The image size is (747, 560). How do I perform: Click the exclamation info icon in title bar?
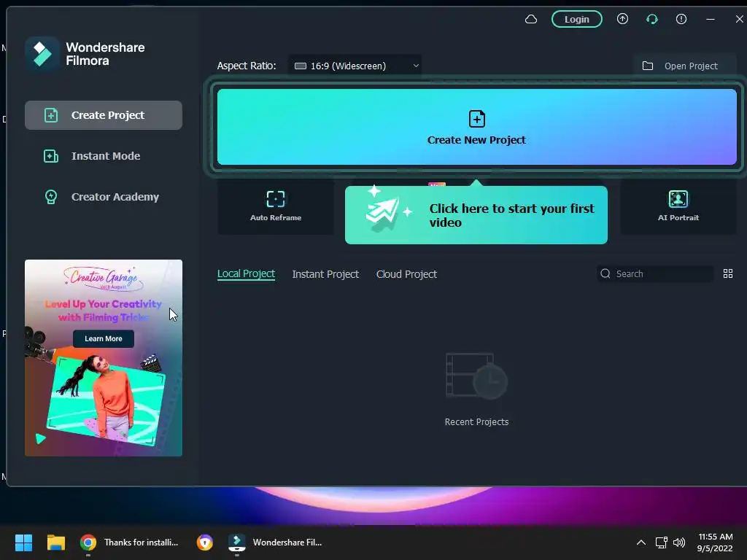681,19
